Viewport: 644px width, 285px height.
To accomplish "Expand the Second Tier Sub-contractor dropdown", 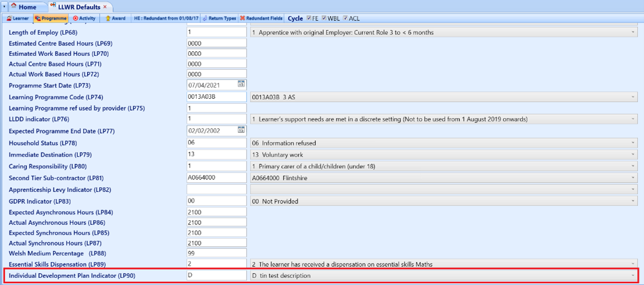I will (x=633, y=178).
